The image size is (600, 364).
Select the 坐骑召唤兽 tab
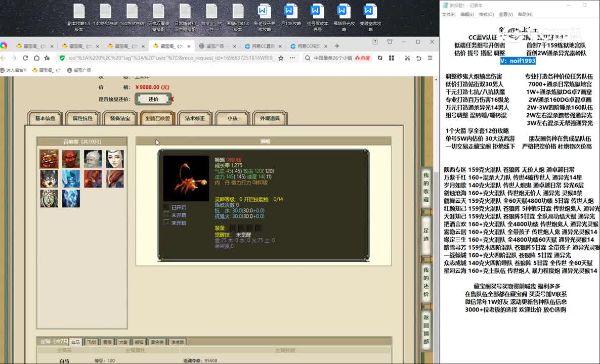click(x=157, y=118)
